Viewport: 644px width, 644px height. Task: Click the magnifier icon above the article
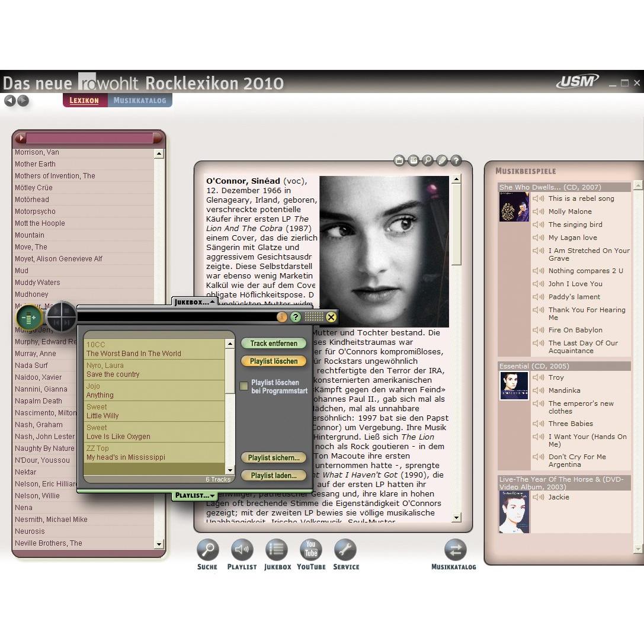(428, 161)
